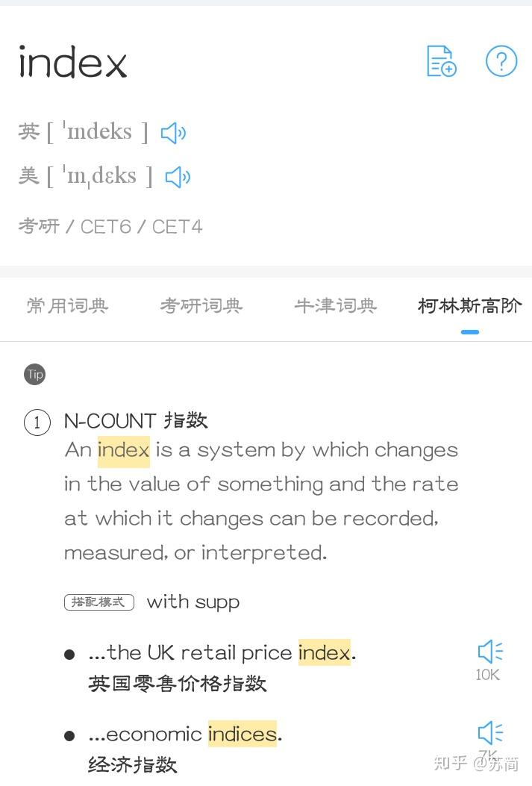The height and width of the screenshot is (786, 532).
Task: Click the 10K playback count label
Action: (x=487, y=674)
